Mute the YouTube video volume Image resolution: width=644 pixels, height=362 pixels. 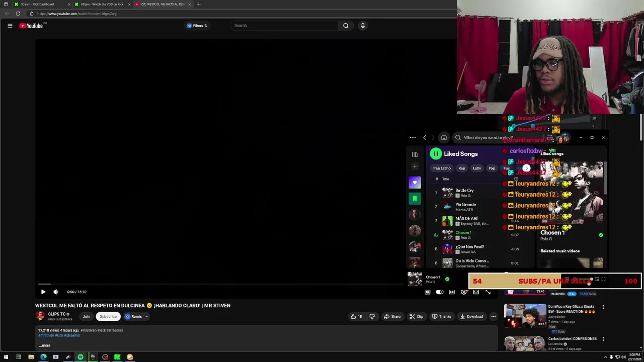(x=56, y=292)
